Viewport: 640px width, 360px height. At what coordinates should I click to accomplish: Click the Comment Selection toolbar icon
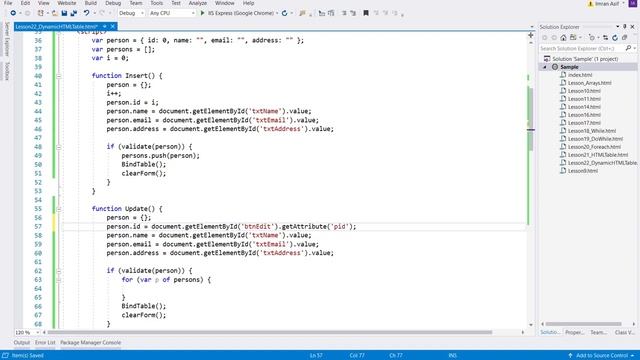[x=344, y=13]
